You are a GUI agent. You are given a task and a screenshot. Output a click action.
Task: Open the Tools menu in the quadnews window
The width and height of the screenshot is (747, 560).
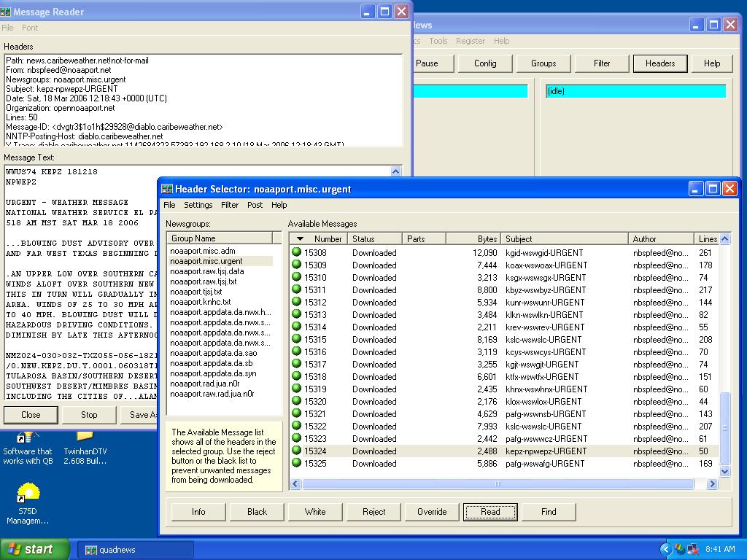pyautogui.click(x=438, y=41)
